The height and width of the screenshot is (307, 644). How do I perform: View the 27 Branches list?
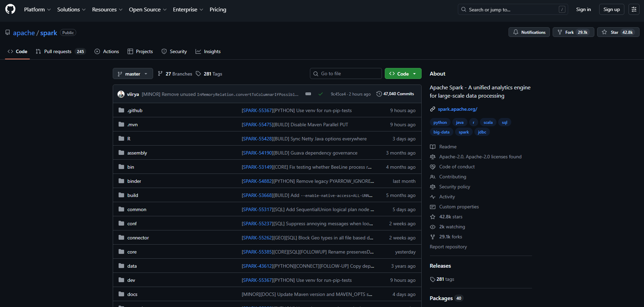pyautogui.click(x=175, y=74)
